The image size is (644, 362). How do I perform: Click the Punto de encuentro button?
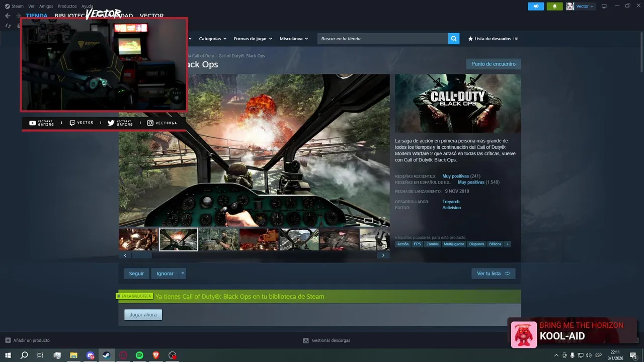493,64
